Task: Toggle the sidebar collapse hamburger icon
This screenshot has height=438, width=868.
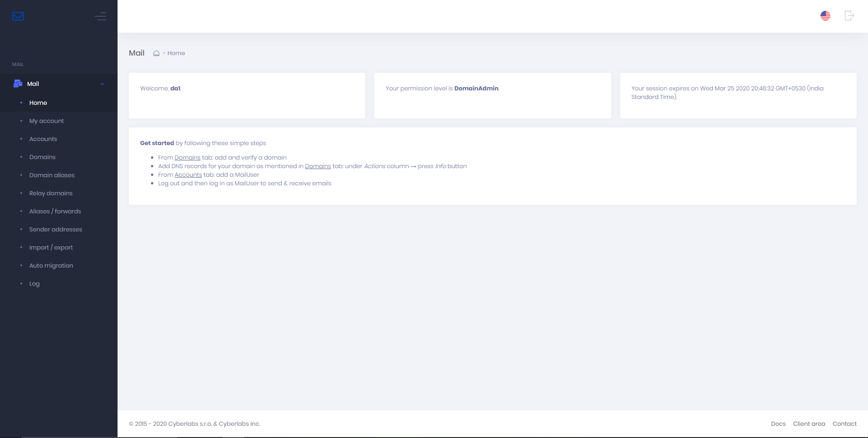Action: tap(100, 16)
